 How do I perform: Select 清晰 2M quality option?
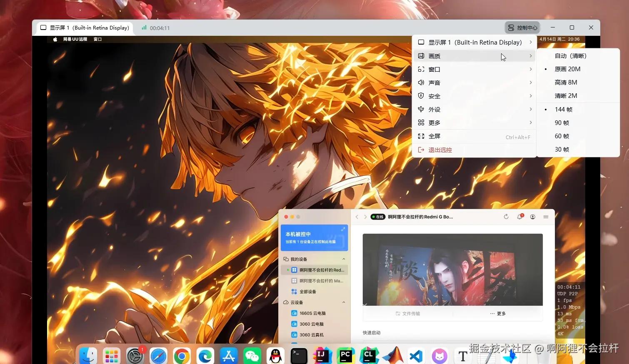tap(578, 96)
